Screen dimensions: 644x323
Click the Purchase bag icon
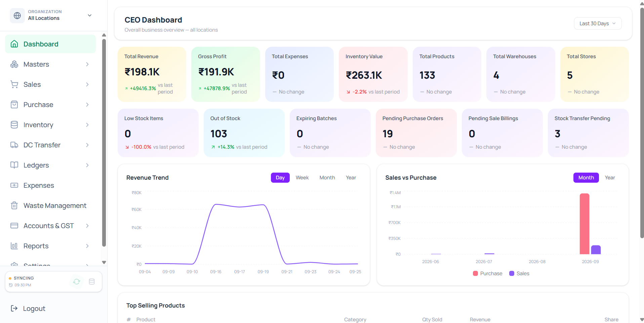click(14, 105)
